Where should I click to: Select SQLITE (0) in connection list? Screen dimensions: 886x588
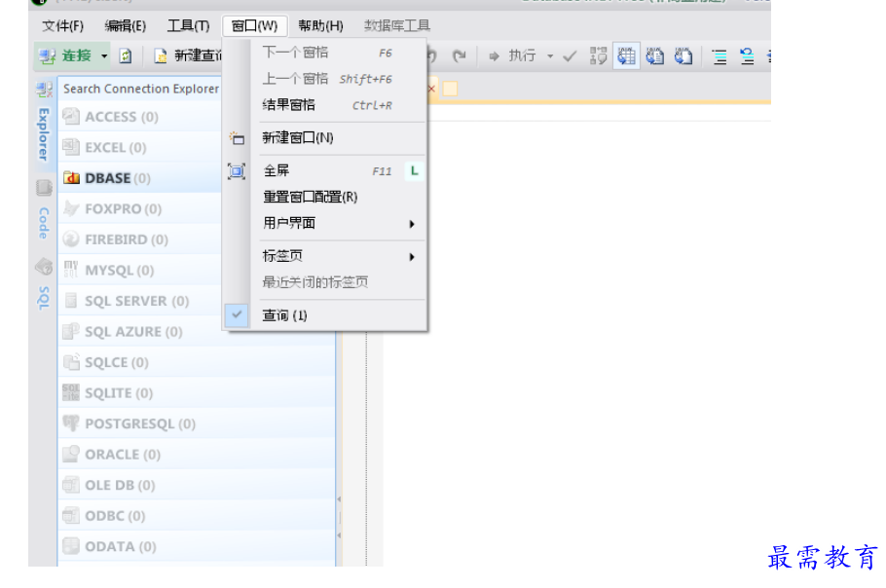[197, 393]
